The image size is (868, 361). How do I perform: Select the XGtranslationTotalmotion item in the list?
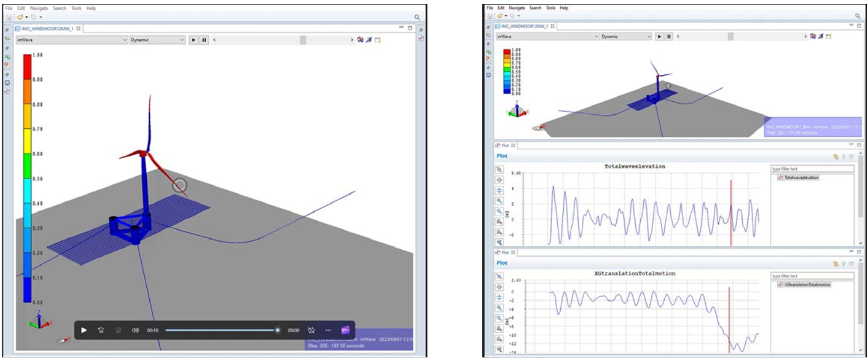coord(807,284)
